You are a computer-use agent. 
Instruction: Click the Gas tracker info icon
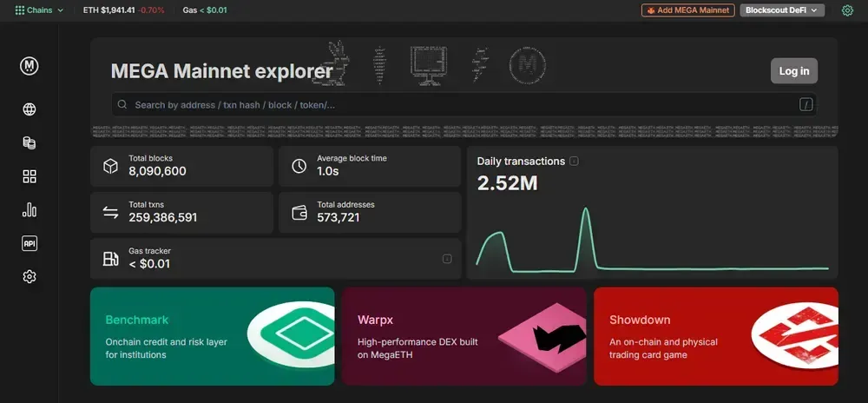447,259
